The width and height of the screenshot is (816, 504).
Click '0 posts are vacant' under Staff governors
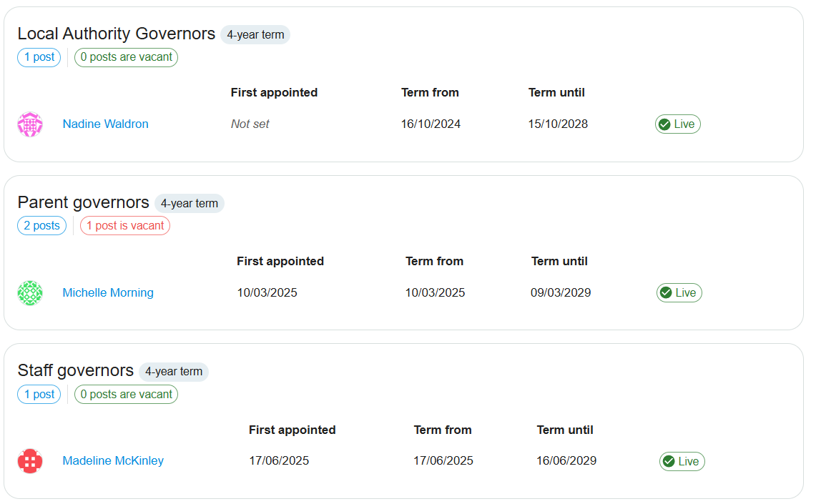tap(126, 395)
